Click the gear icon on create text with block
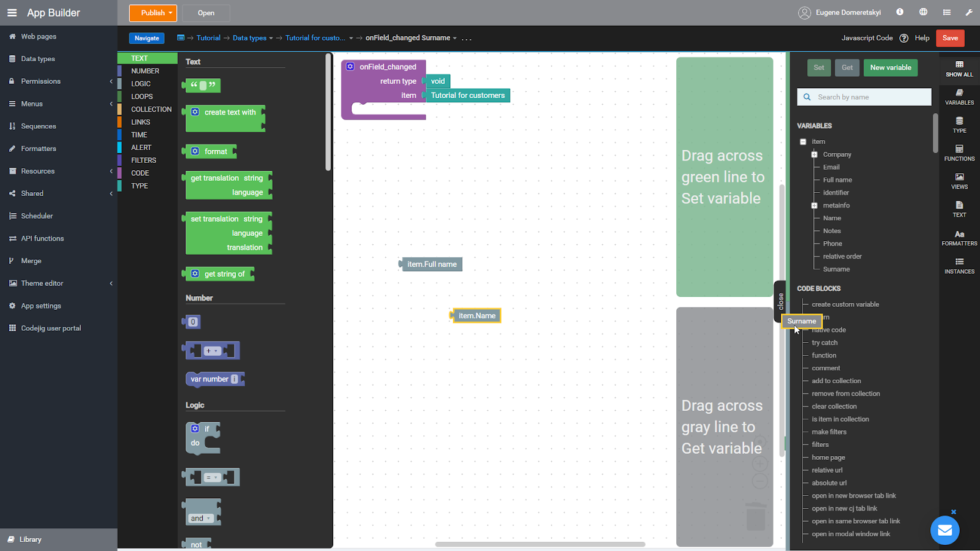Image resolution: width=980 pixels, height=551 pixels. pyautogui.click(x=195, y=112)
